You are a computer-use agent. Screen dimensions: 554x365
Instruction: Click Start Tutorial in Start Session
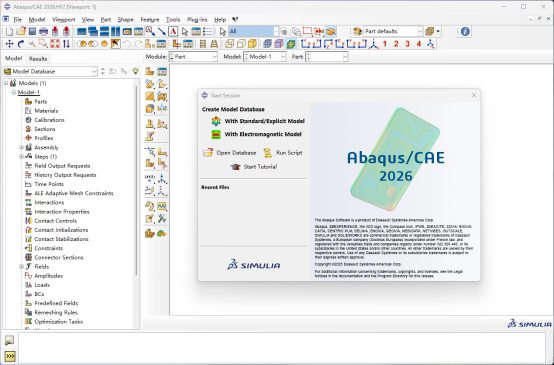[254, 167]
